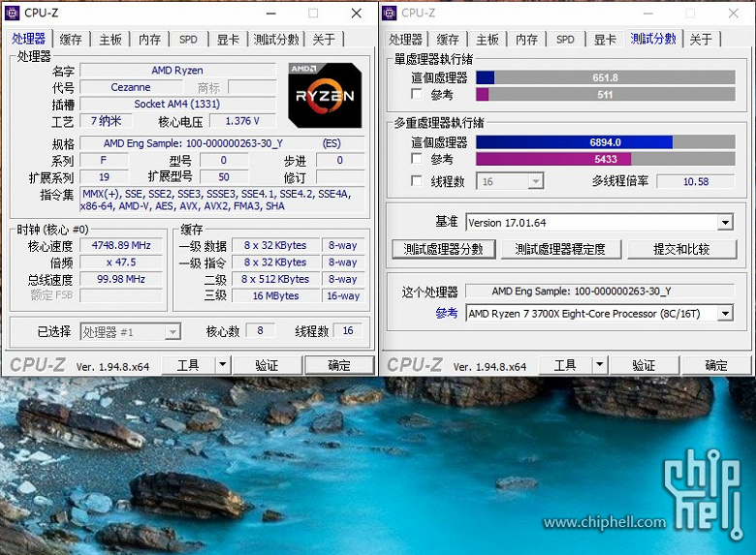Screen dimensions: 756x555
Task: Click the 二级 cache value 8 x 512 KBytes
Action: tap(276, 279)
